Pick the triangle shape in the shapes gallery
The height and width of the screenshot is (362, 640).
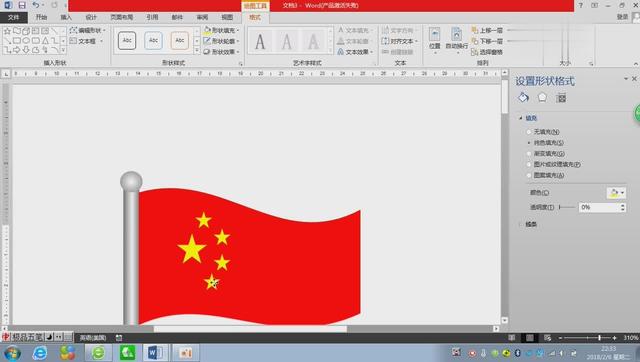[45, 41]
